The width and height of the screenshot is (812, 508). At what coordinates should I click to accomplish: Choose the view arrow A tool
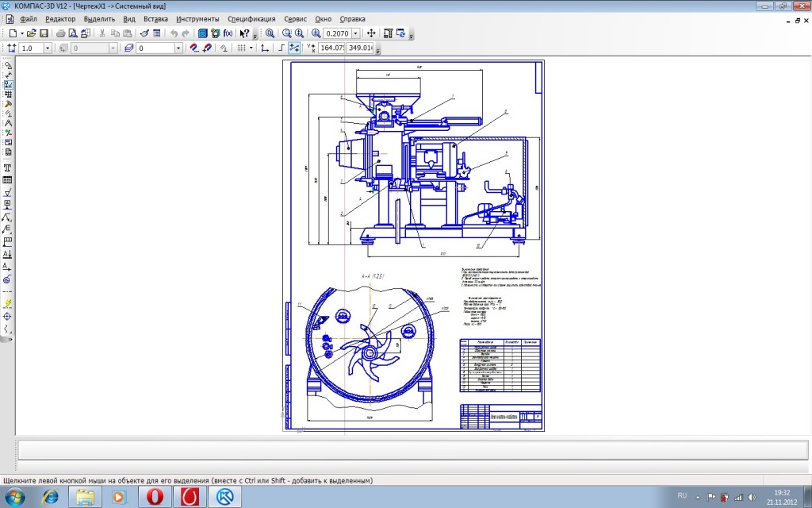[x=8, y=267]
